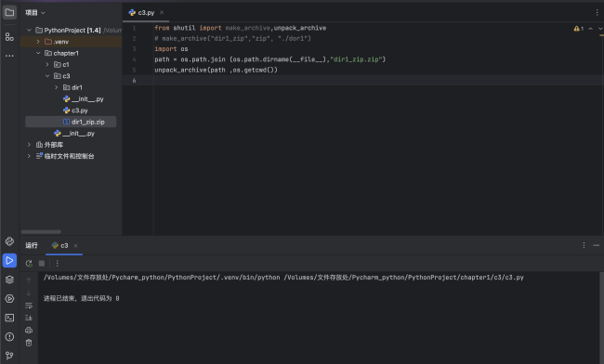The image size is (604, 364).
Task: Open the Project tool window folder icon
Action: (x=9, y=12)
